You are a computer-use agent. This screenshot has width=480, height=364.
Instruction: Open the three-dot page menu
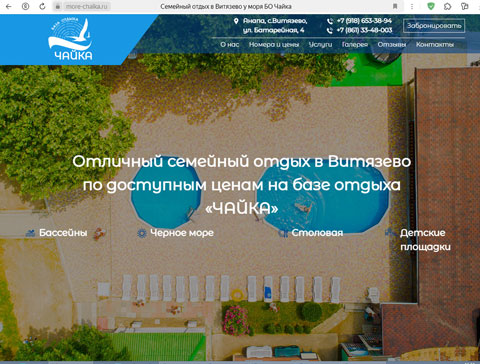click(412, 6)
